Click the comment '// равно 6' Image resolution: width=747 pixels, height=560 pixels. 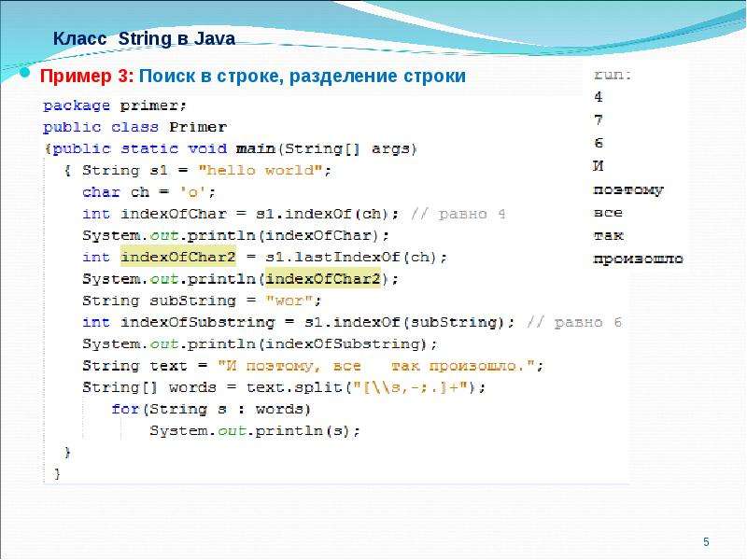tap(574, 322)
